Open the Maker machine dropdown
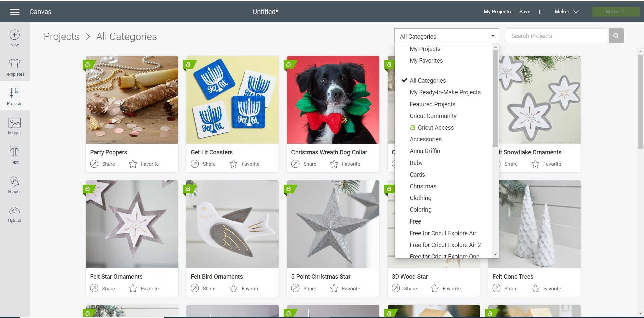 tap(567, 12)
